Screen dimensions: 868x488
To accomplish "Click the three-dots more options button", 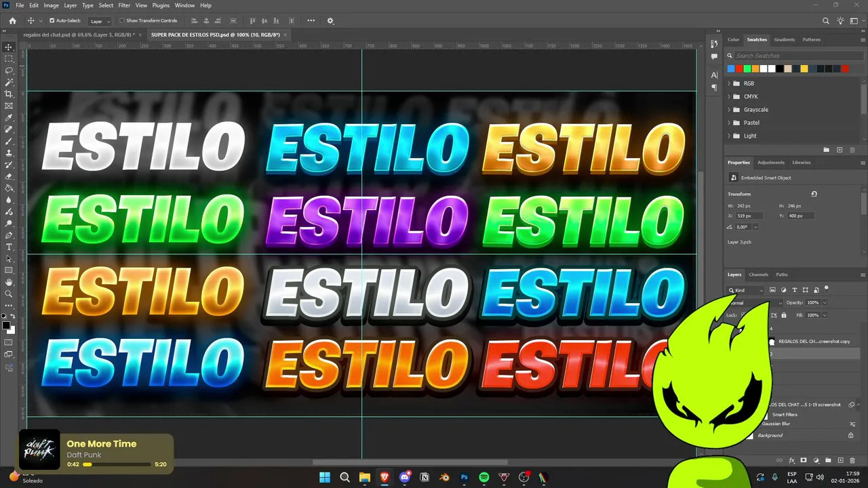I will pos(311,20).
